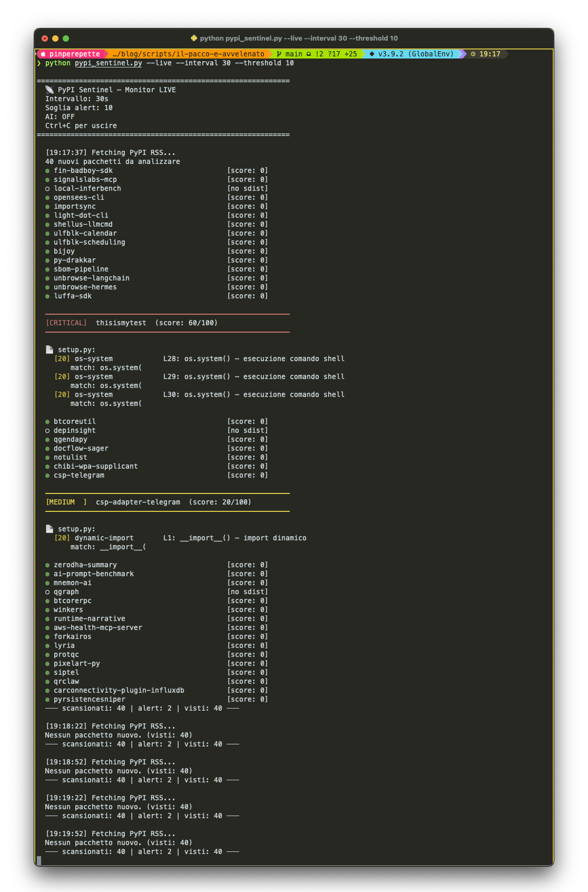588x892 pixels.
Task: Click the csp-adapter-telegram package name
Action: coord(138,502)
